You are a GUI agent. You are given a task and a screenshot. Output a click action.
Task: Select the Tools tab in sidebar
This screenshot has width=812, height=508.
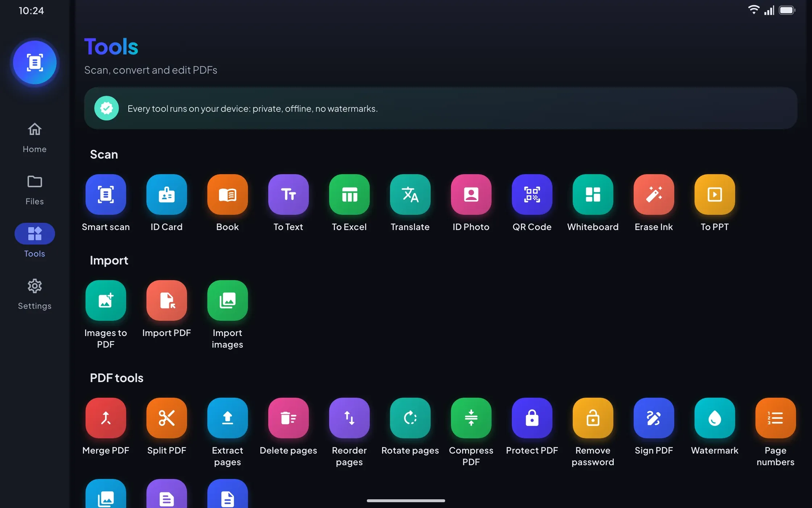[34, 240]
